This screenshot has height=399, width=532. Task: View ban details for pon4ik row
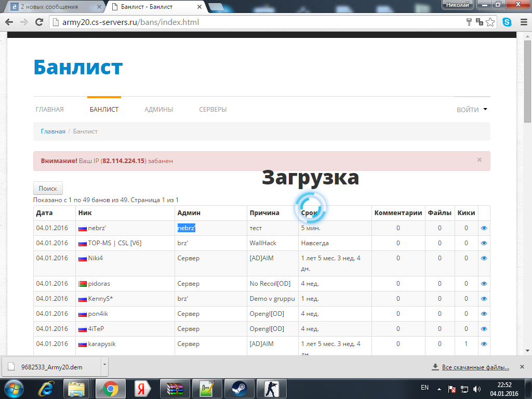coord(484,314)
